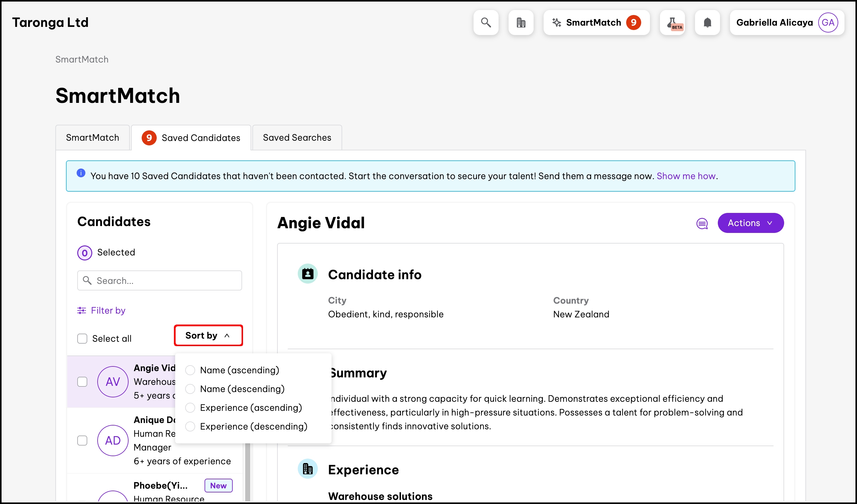The image size is (857, 504).
Task: Check the Select all checkbox
Action: pos(82,339)
